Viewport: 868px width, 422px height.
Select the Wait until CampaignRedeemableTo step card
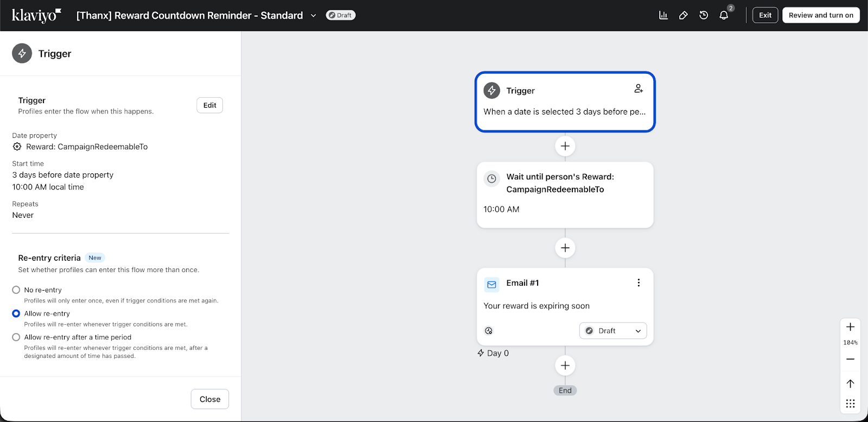(565, 194)
